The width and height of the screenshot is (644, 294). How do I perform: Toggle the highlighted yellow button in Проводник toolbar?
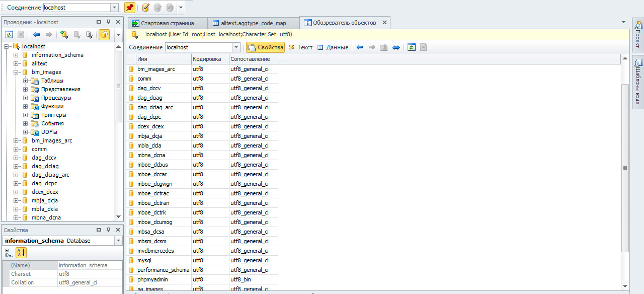pyautogui.click(x=104, y=35)
